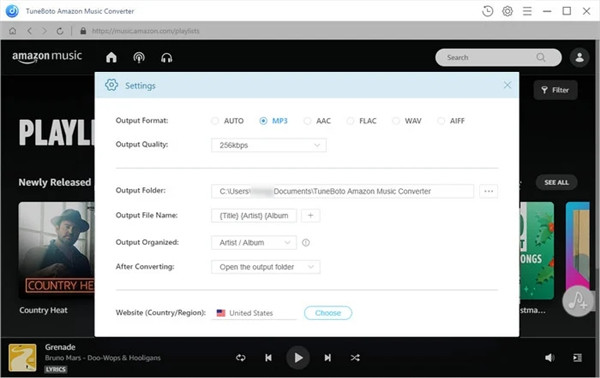The height and width of the screenshot is (378, 600).
Task: Mute the volume speaker icon
Action: (549, 358)
